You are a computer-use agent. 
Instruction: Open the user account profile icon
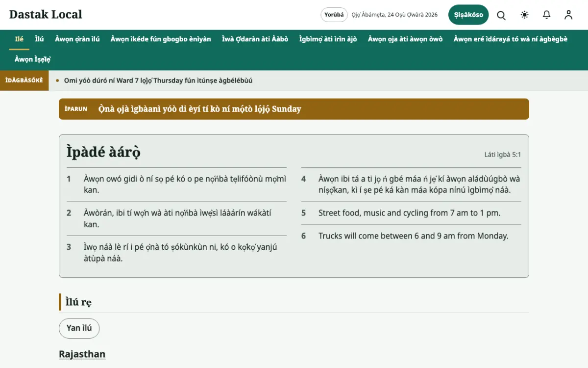click(x=568, y=15)
